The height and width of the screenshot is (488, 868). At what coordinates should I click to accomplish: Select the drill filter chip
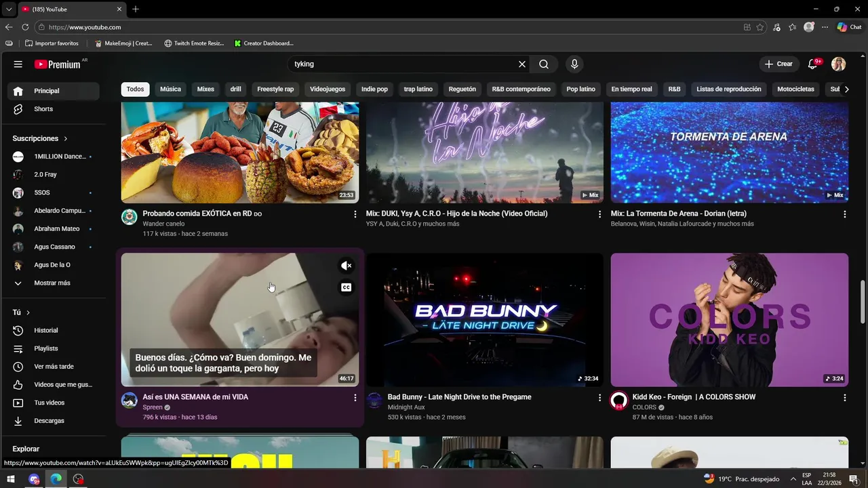click(235, 89)
